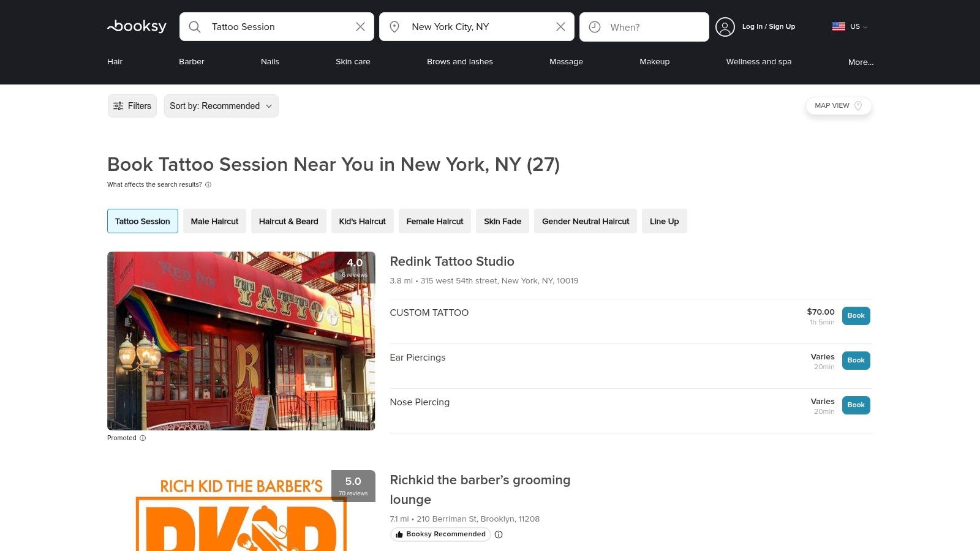The image size is (980, 551).
Task: Click the info icon near search results question
Action: coord(208,184)
